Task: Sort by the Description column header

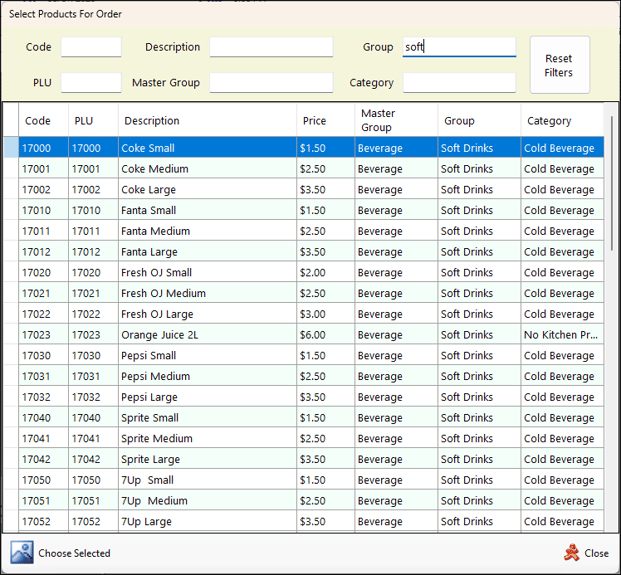Action: [x=207, y=120]
